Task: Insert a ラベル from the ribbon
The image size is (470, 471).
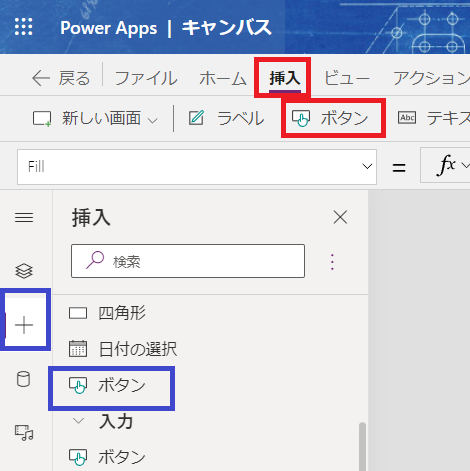Action: [226, 118]
